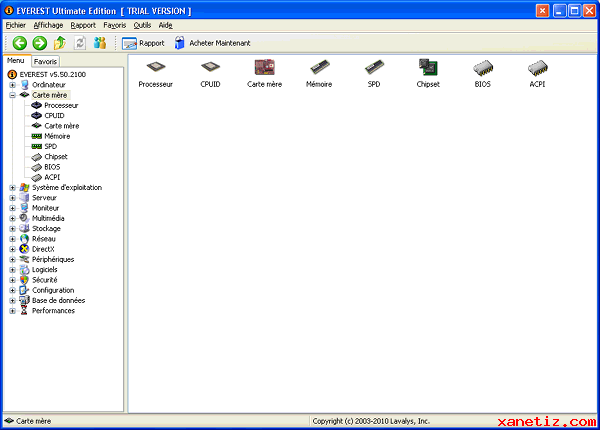The height and width of the screenshot is (430, 600).
Task: Select Carte mère child node in tree
Action: (62, 126)
